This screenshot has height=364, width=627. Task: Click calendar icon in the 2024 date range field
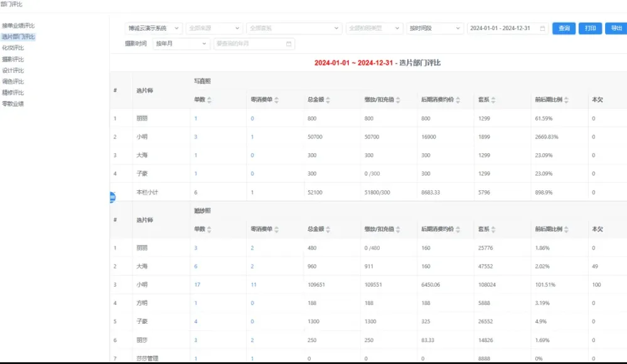pyautogui.click(x=542, y=29)
